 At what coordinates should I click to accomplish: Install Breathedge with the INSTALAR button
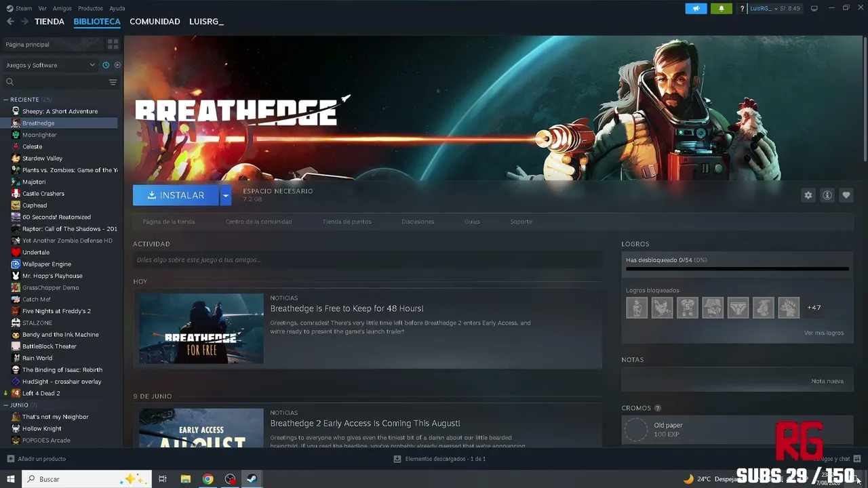point(176,195)
